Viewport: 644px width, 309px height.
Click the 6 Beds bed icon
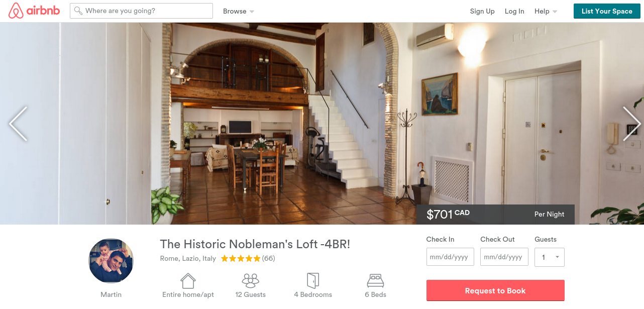pos(376,280)
